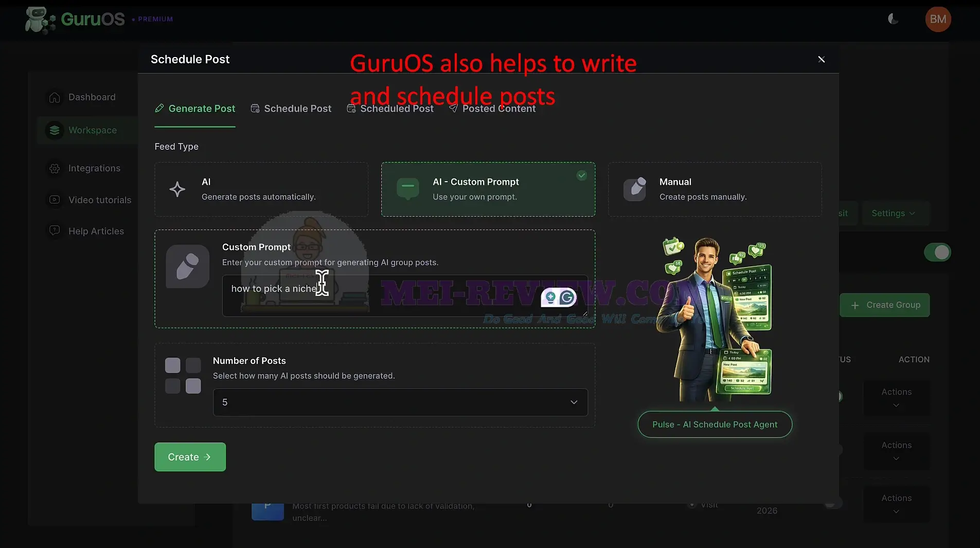
Task: Open the BM user avatar menu
Action: point(938,19)
